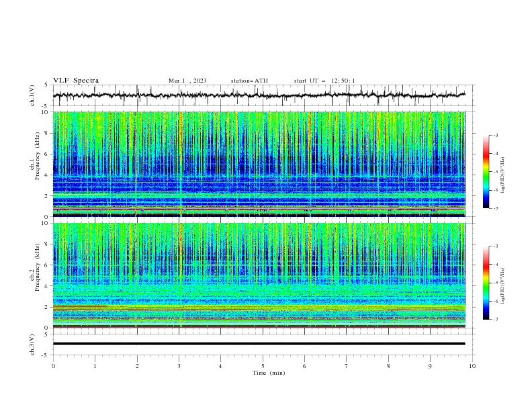This screenshot has height=411, width=532.
Task: Click the '0' tick label on time axis
Action: point(53,366)
